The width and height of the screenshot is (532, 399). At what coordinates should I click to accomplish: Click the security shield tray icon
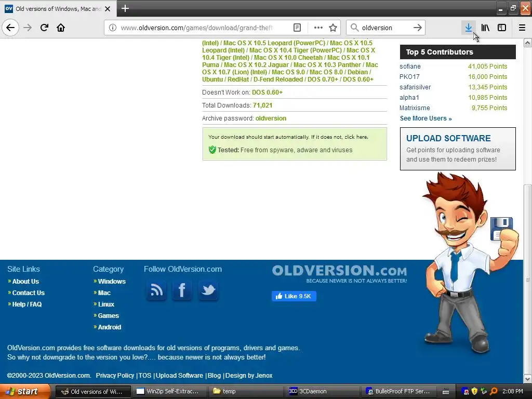474,392
